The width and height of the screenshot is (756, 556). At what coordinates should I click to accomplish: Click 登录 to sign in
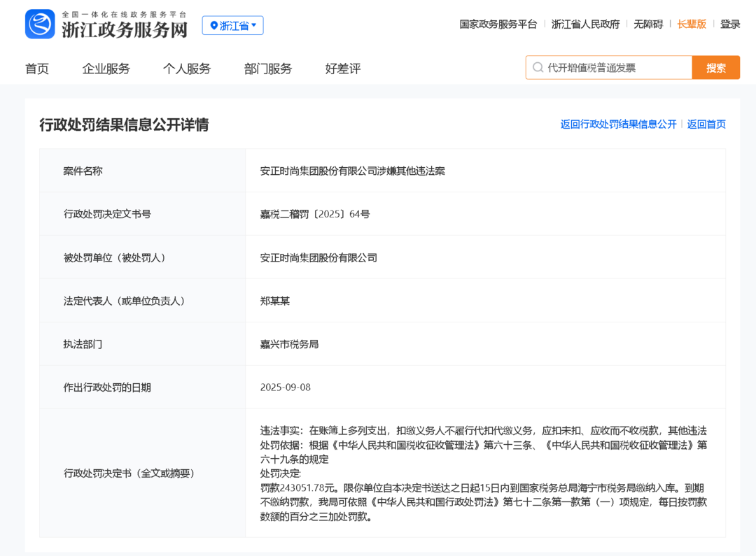click(730, 24)
